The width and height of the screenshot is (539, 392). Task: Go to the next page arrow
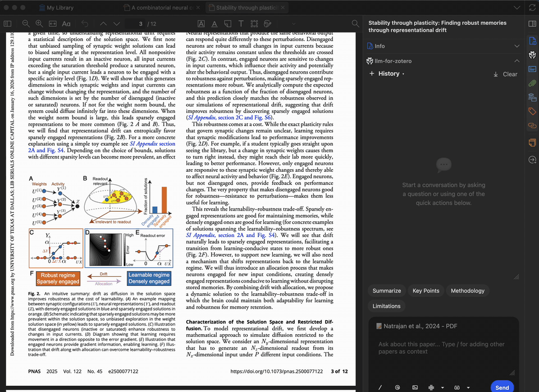coord(117,24)
